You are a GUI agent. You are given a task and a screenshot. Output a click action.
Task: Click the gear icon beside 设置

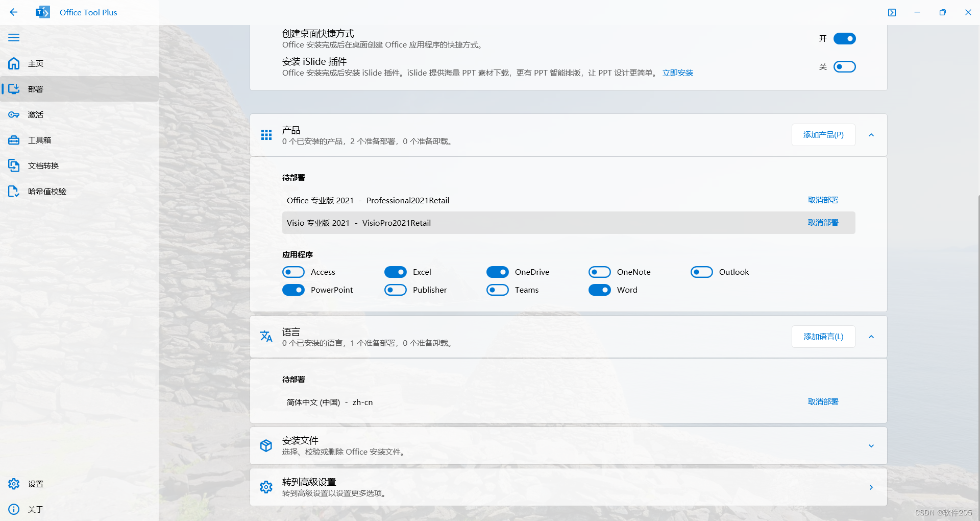point(14,484)
